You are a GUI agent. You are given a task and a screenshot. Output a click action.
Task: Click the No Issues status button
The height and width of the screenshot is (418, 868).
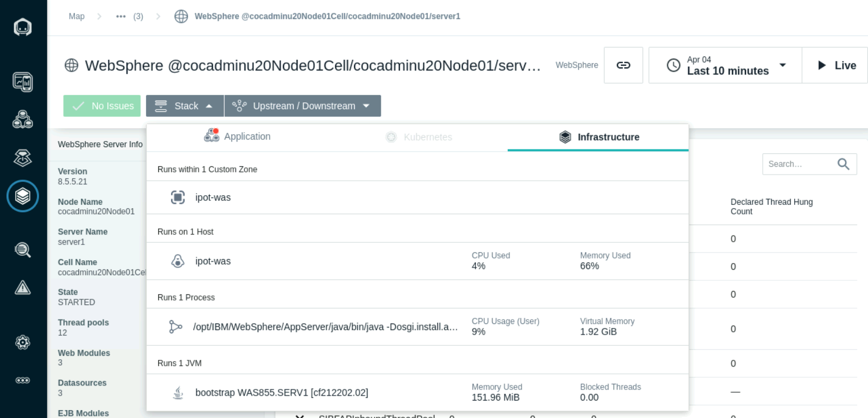[x=102, y=106]
